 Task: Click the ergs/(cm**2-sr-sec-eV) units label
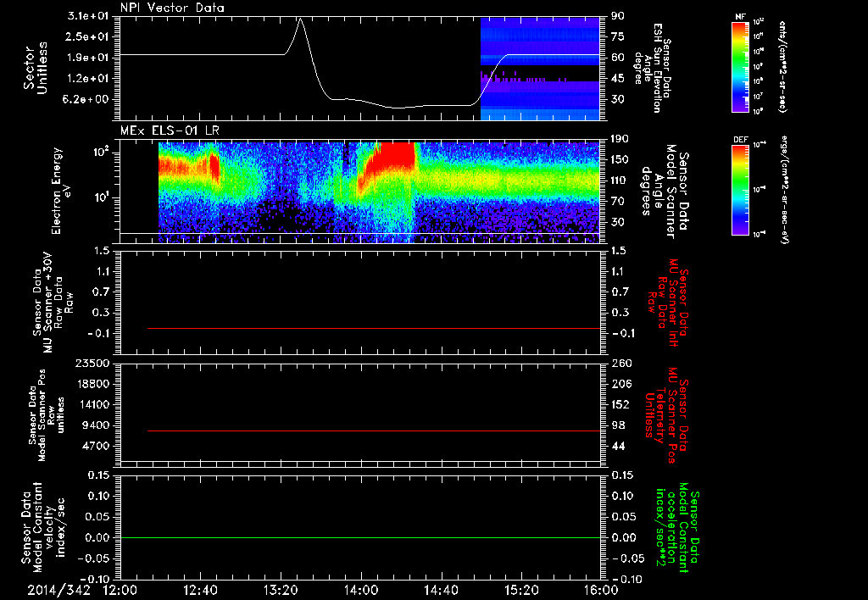pos(784,189)
